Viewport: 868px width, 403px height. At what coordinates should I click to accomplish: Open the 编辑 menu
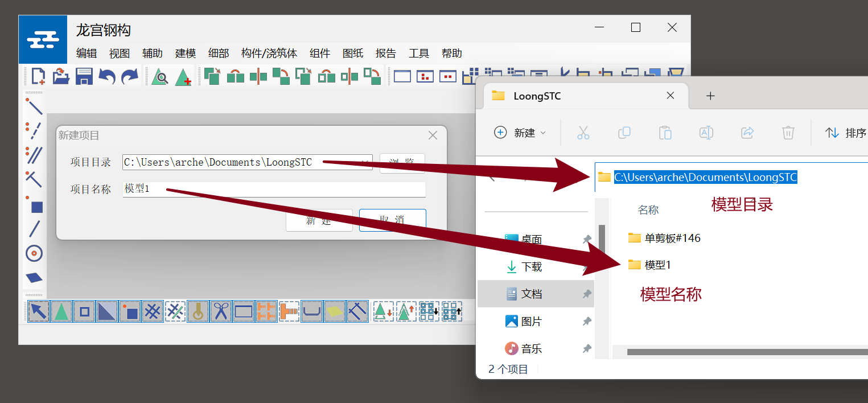tap(87, 54)
